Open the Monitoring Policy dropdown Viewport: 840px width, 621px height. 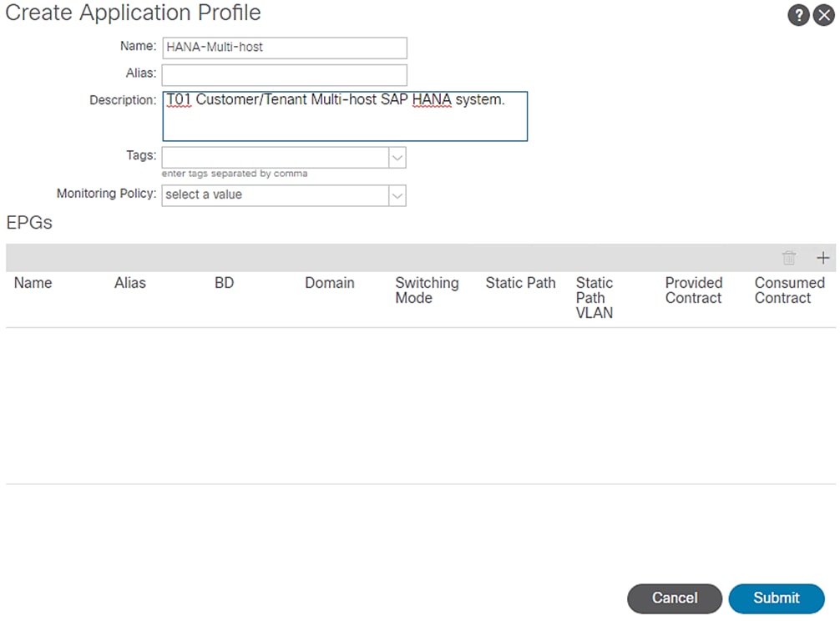[x=397, y=195]
